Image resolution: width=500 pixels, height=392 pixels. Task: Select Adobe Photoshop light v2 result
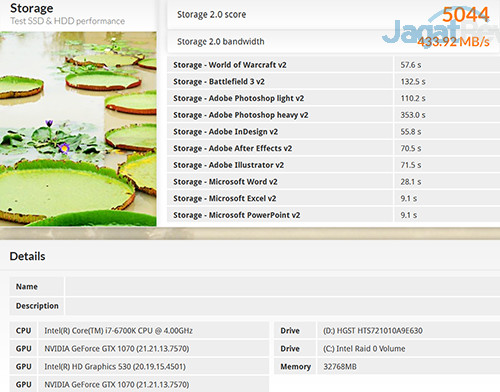pos(333,98)
